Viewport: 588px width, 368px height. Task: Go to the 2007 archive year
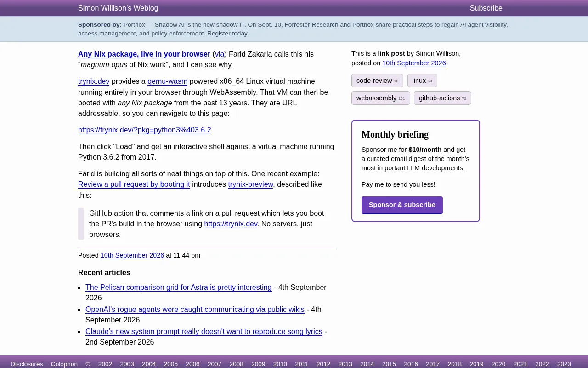(x=215, y=364)
